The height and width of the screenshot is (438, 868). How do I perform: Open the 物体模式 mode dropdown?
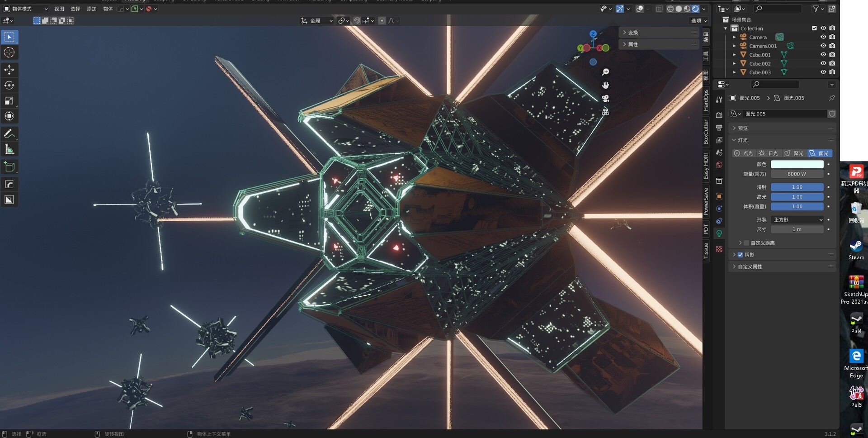[x=25, y=9]
